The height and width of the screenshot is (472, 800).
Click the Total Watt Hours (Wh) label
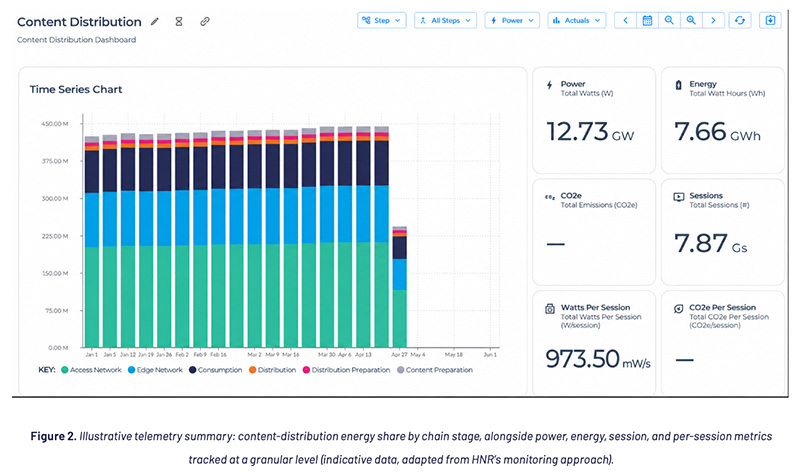point(727,93)
